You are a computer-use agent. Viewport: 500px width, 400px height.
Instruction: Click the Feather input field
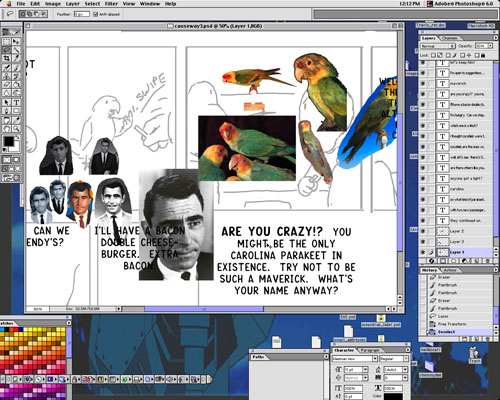tap(81, 14)
